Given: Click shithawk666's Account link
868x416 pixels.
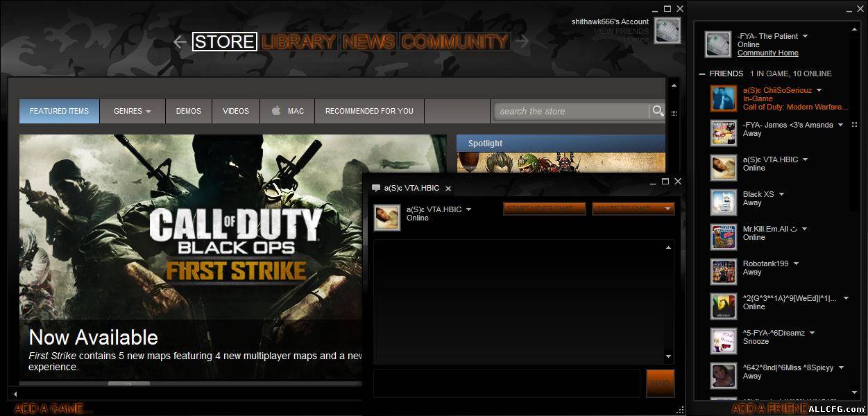Looking at the screenshot, I should 611,22.
